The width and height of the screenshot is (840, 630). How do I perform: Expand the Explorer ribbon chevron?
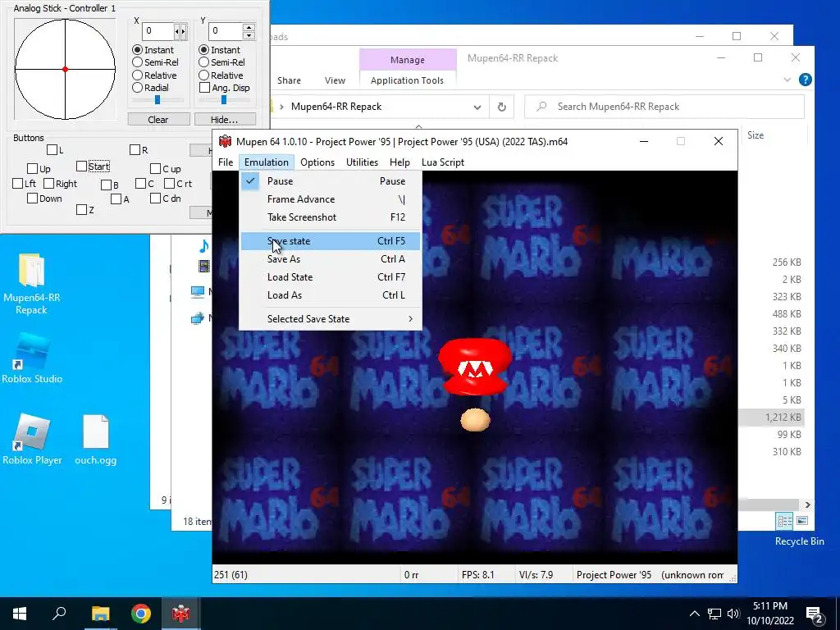[x=787, y=80]
